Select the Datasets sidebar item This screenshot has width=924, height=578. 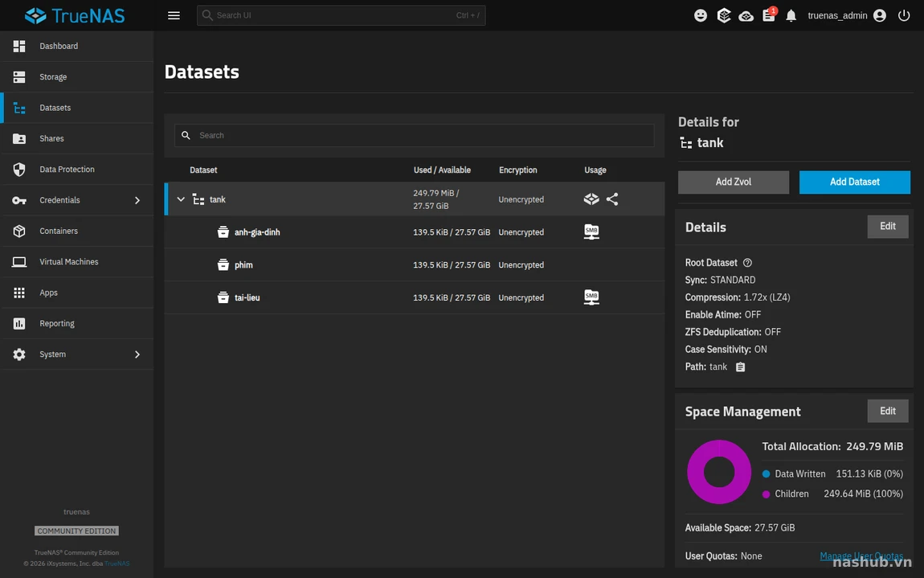[x=77, y=108]
